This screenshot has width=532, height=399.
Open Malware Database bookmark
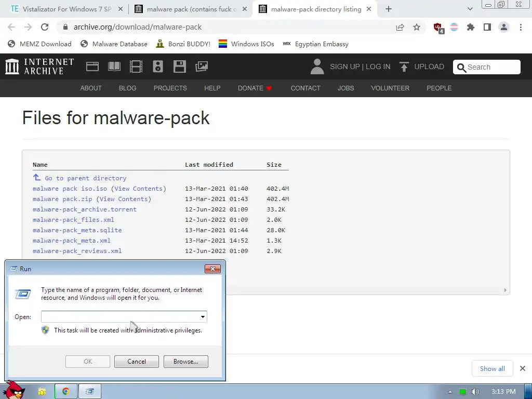(x=114, y=44)
